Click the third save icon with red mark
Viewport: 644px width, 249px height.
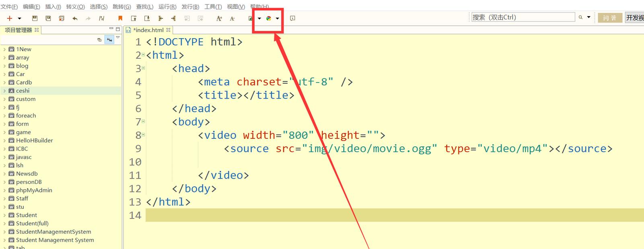62,18
